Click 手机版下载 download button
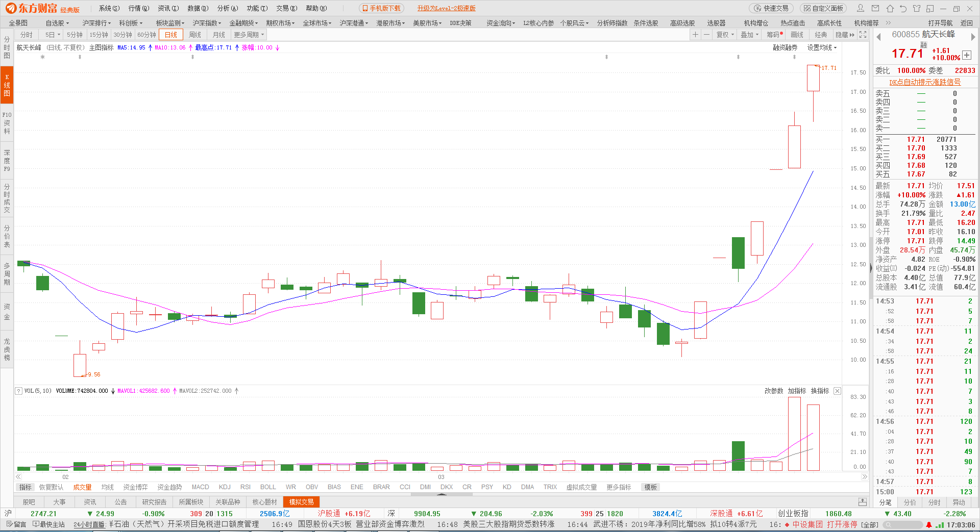980x532 pixels. (382, 8)
